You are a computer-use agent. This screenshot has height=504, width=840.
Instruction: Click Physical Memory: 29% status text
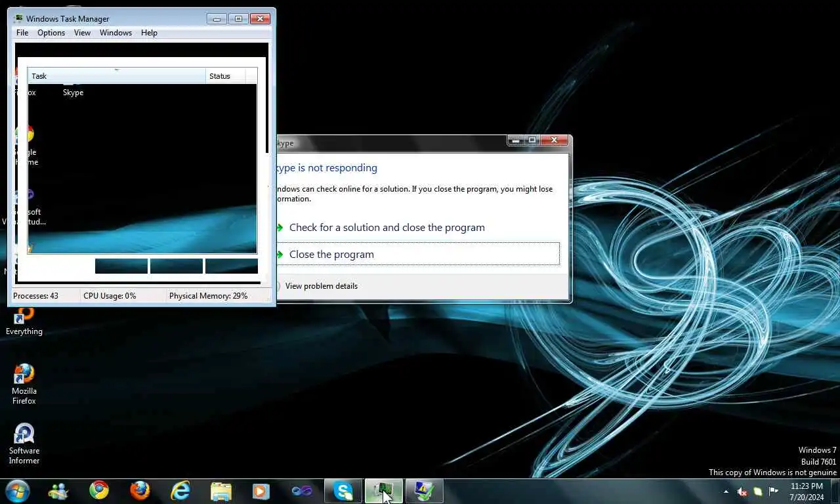pos(208,296)
